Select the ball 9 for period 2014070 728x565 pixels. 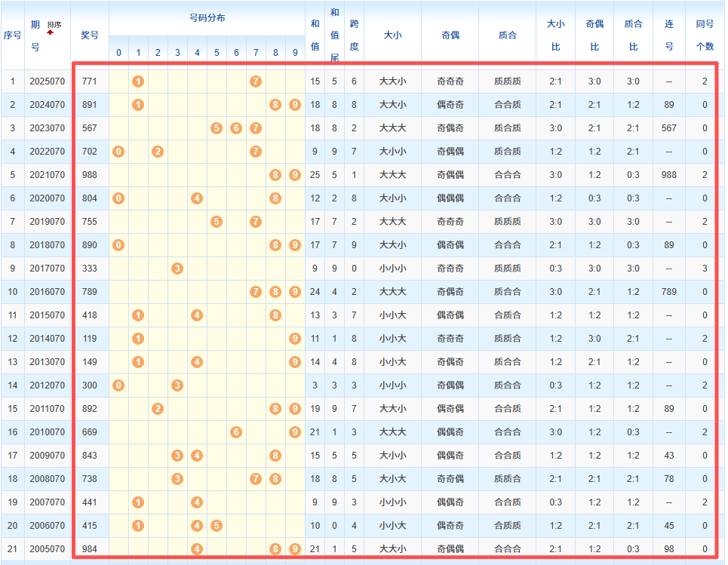point(295,338)
